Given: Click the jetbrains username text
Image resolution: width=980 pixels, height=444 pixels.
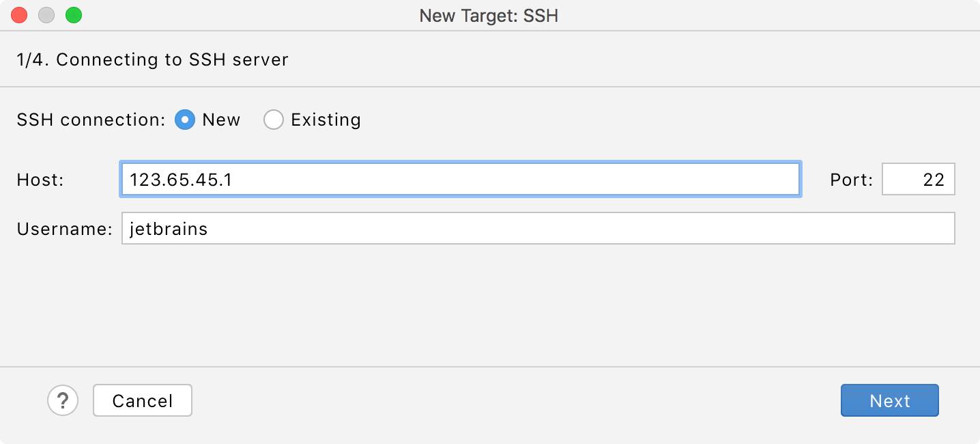Looking at the screenshot, I should [167, 229].
